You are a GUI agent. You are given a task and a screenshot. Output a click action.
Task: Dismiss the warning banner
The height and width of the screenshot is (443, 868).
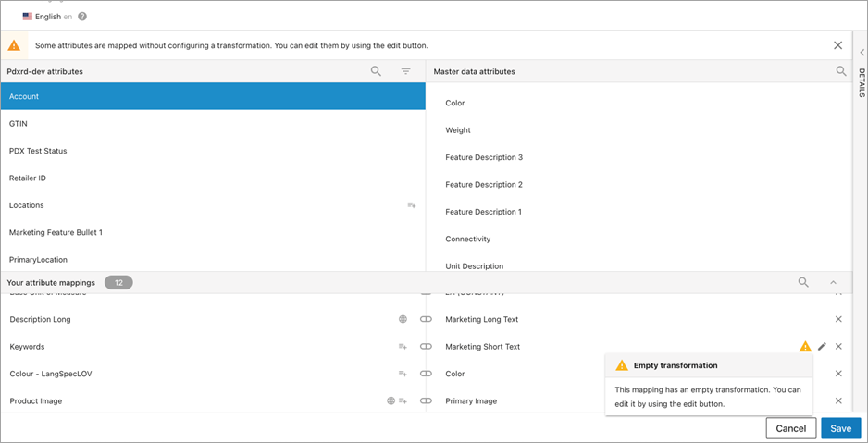837,45
